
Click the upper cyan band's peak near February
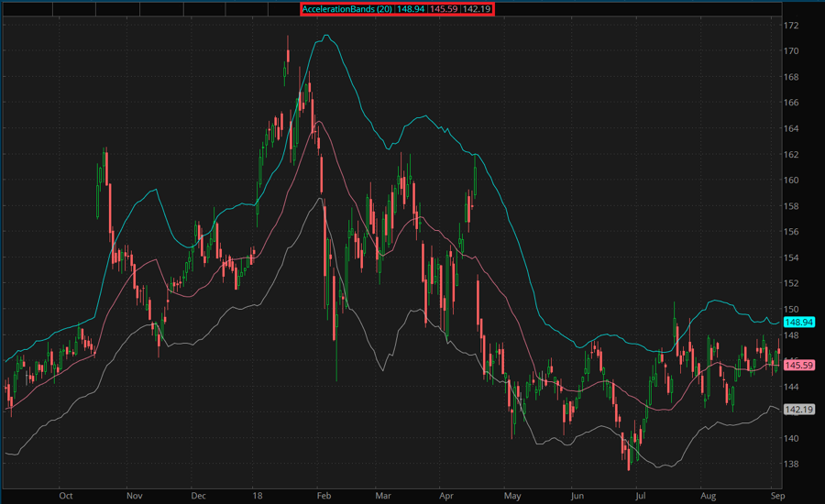click(325, 36)
